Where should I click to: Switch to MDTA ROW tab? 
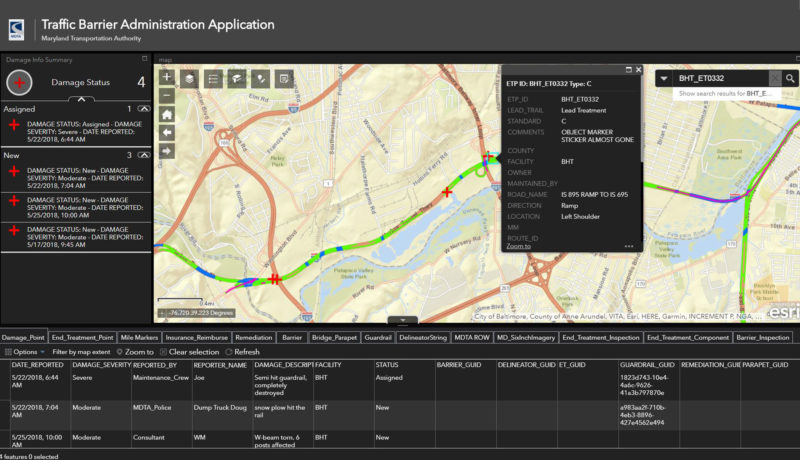472,338
